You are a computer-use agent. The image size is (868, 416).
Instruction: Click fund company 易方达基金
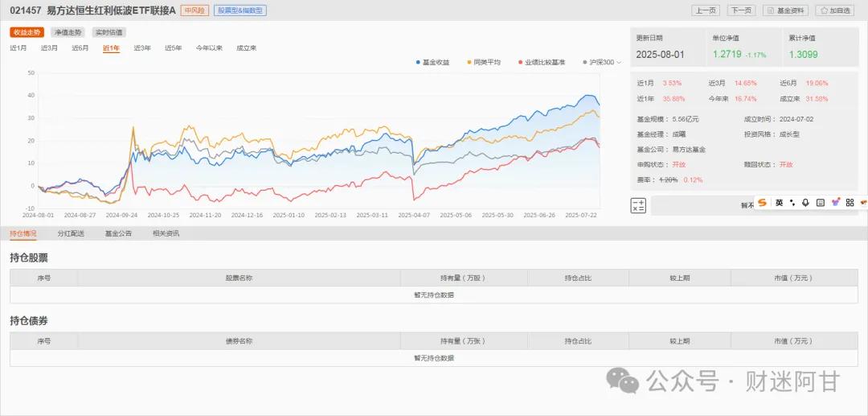(689, 150)
